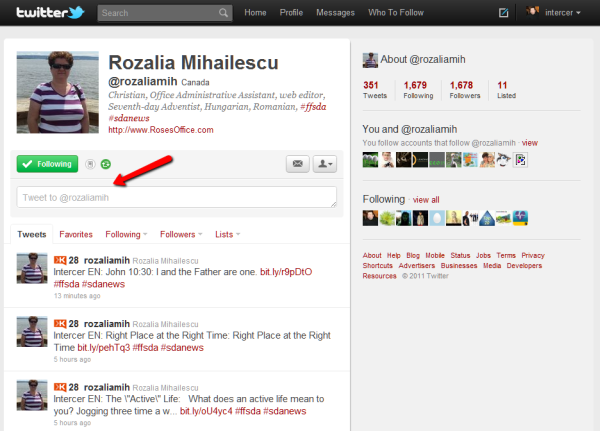Click the large profile photo of Rozalia
The height and width of the screenshot is (431, 600).
(x=57, y=92)
